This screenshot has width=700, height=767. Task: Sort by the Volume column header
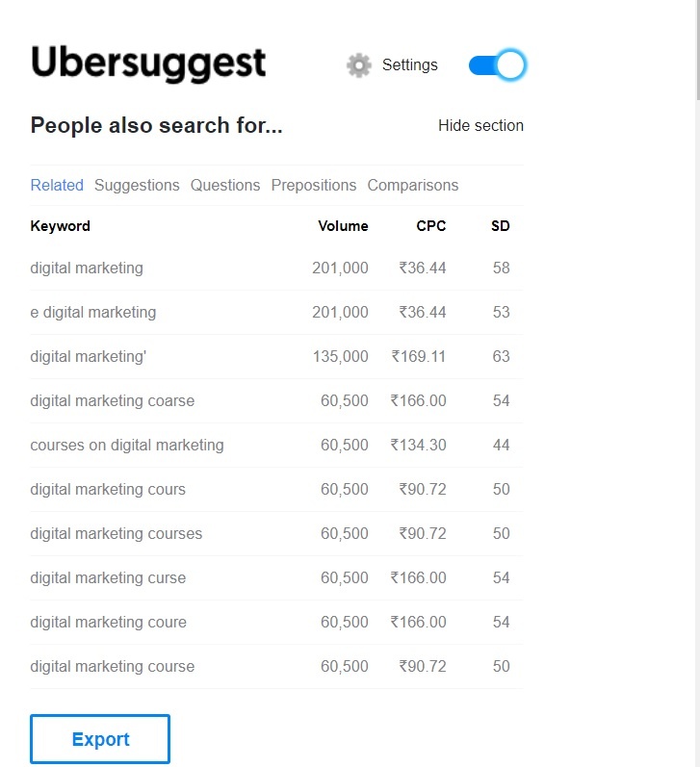pyautogui.click(x=343, y=226)
